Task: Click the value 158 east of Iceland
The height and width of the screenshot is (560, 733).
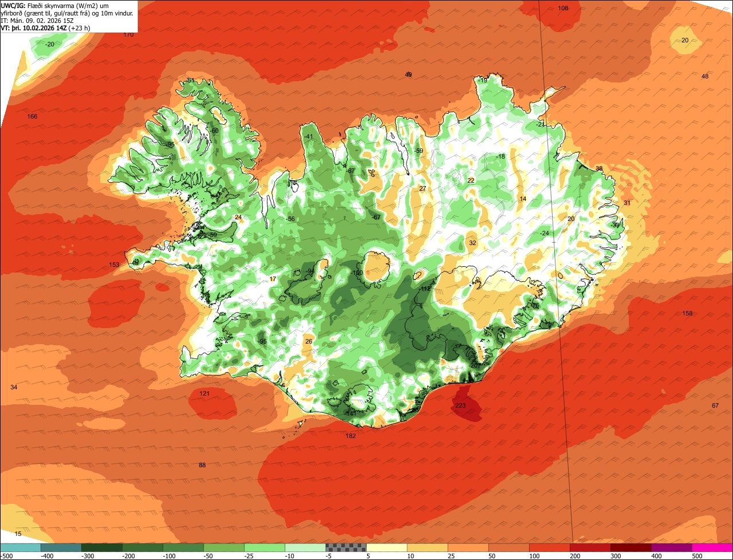Action: point(688,313)
